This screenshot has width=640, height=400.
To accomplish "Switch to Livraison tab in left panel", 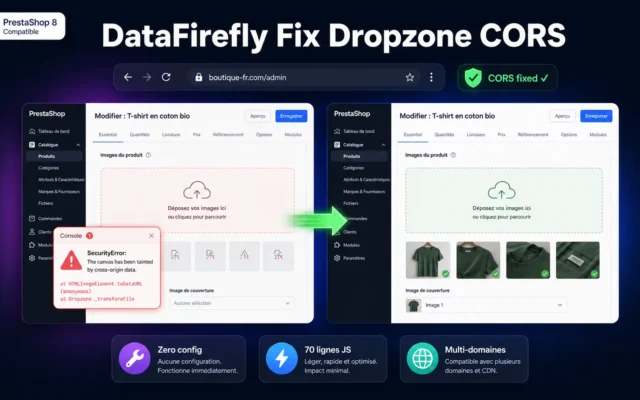I will pyautogui.click(x=171, y=135).
